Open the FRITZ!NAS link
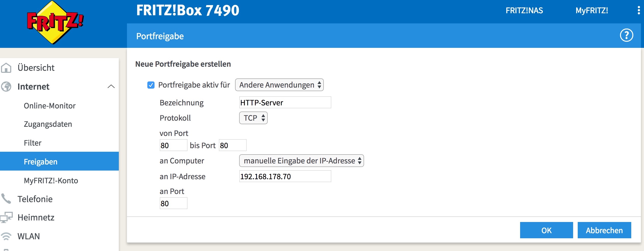Screen dimensions: 644x251 pyautogui.click(x=524, y=10)
